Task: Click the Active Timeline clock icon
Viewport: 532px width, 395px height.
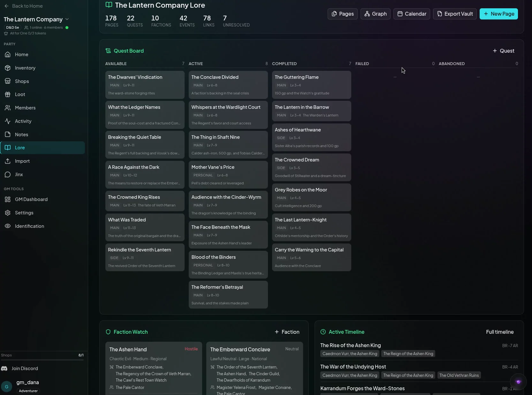Action: point(323,332)
